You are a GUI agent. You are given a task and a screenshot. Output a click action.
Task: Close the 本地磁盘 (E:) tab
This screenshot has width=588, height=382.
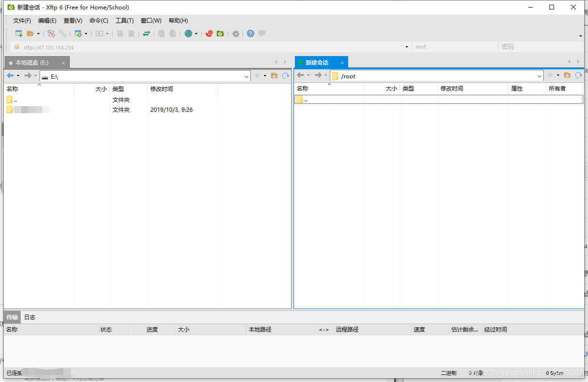coord(64,63)
